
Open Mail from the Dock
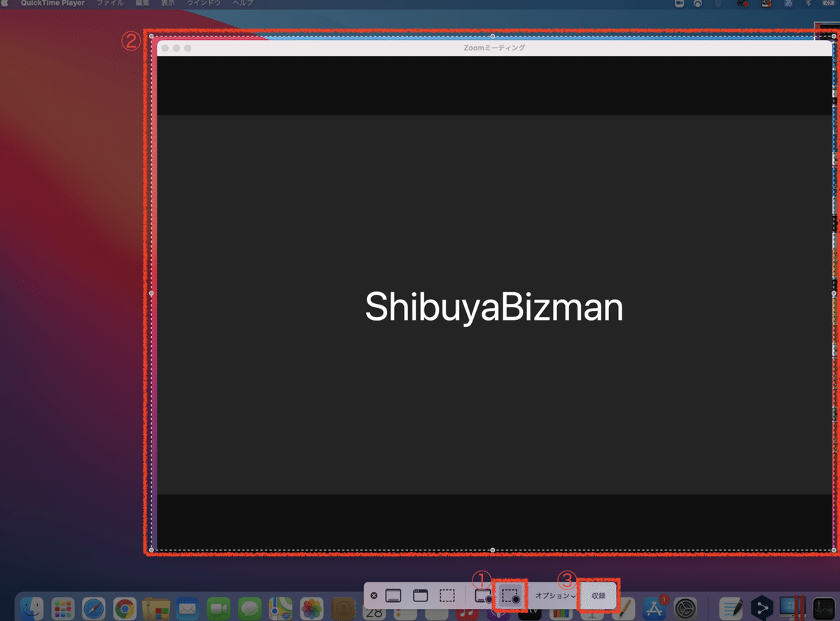click(187, 608)
